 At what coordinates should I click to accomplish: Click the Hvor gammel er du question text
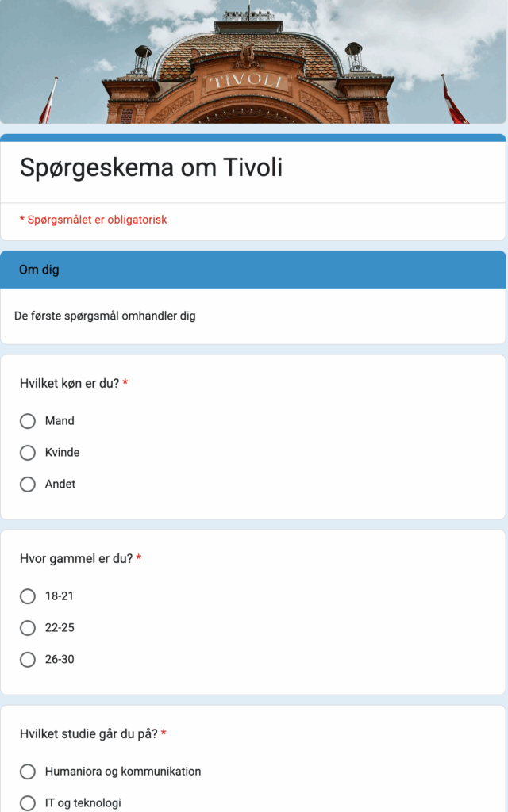click(76, 559)
